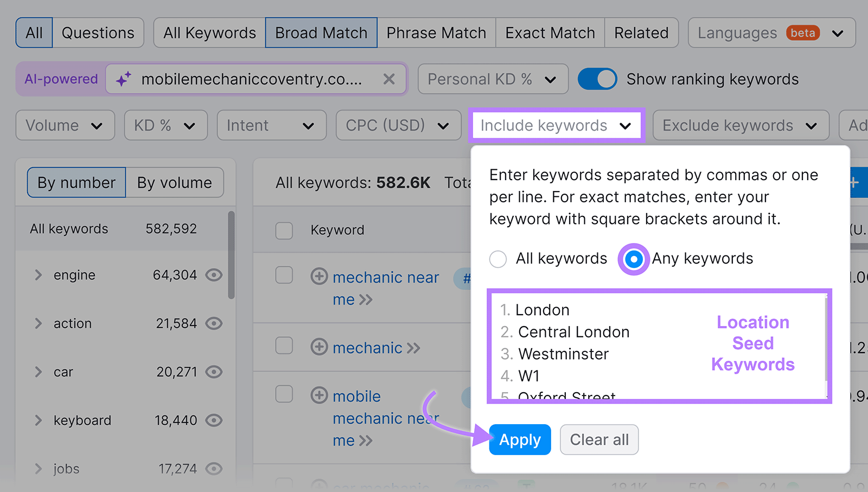Screen dimensions: 868x492
Task: Add 'mechanic near me' with its plus icon
Action: pyautogui.click(x=319, y=277)
